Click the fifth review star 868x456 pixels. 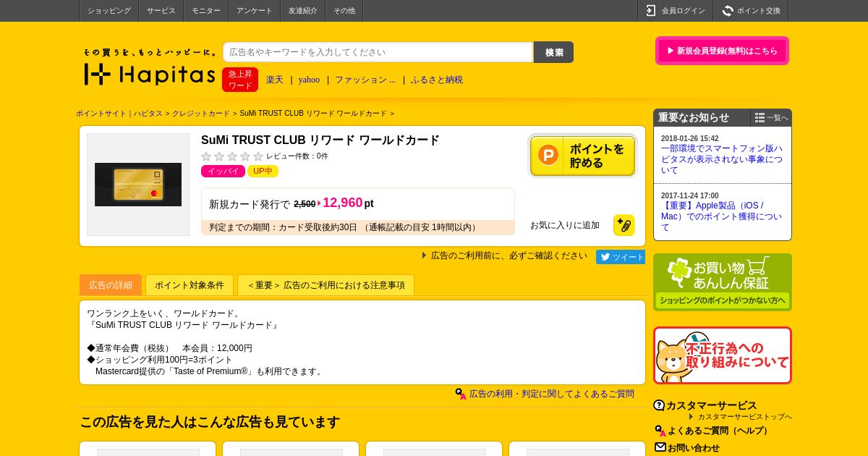tap(258, 156)
